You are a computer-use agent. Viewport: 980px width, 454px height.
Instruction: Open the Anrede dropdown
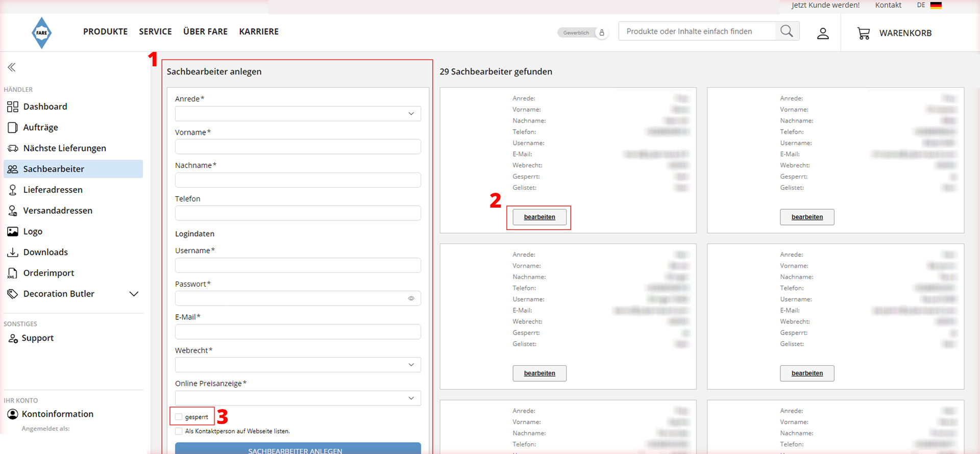point(298,113)
